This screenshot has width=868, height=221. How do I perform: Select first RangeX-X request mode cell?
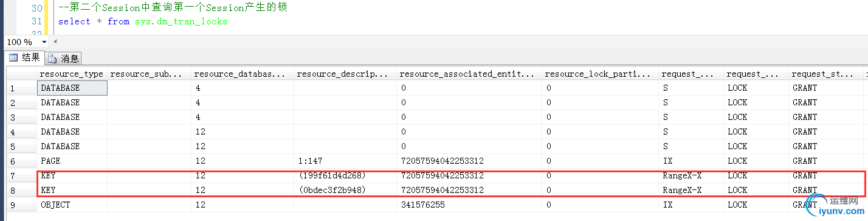[692, 175]
